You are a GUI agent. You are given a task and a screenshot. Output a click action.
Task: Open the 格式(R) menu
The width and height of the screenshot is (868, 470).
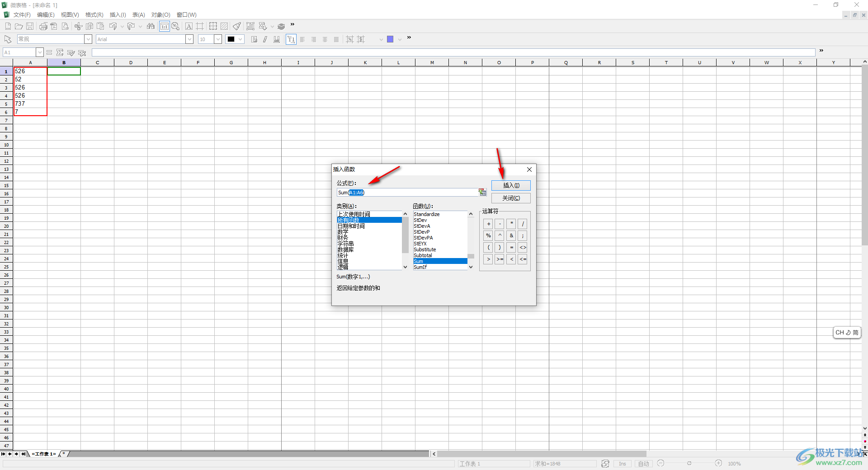tap(94, 15)
